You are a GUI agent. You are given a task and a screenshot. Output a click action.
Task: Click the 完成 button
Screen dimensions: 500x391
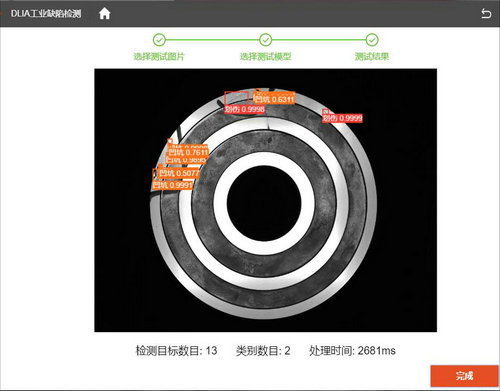point(464,376)
